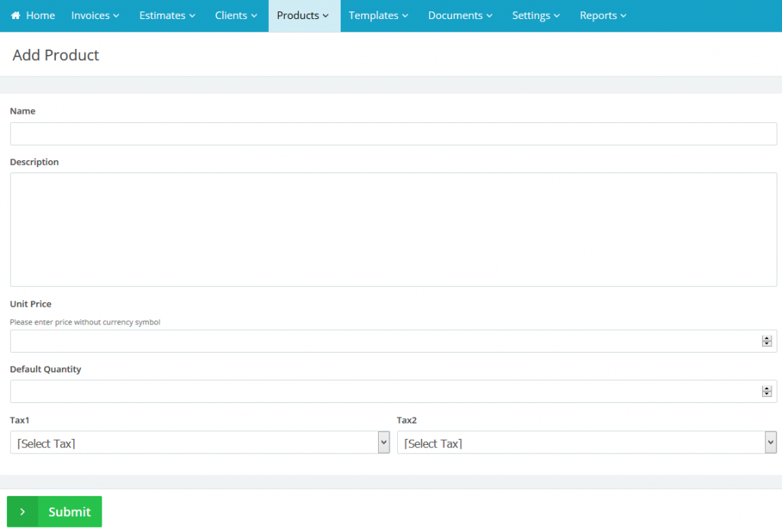This screenshot has width=782, height=532.
Task: Show the Templates menu options
Action: click(x=378, y=15)
